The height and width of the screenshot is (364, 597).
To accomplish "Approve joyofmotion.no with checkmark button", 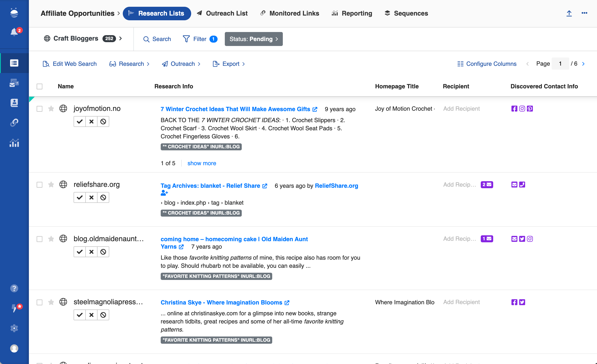I will click(x=79, y=121).
